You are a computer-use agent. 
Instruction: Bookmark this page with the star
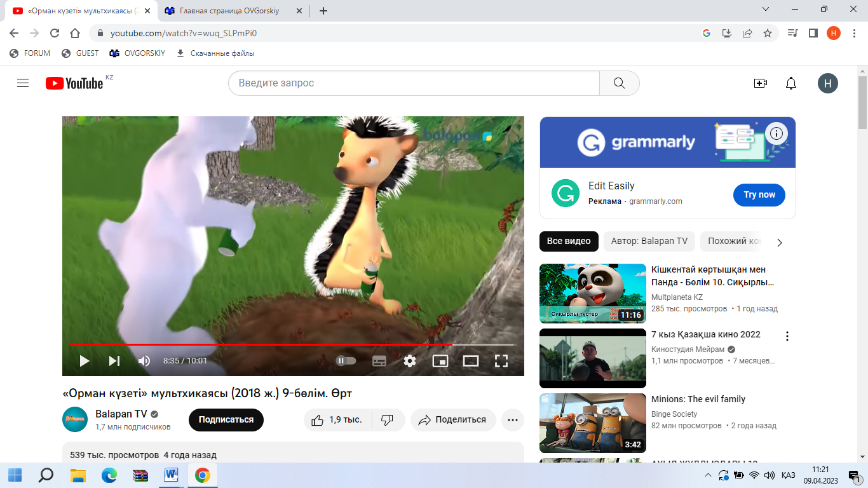click(x=768, y=33)
